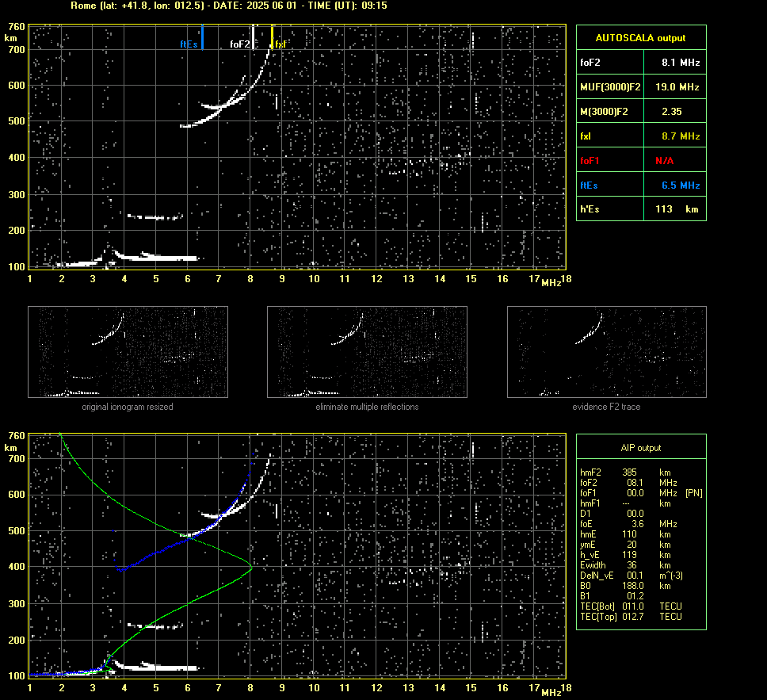Click the TEC[Bot] 011.0 row
The image size is (767, 700).
tap(631, 606)
